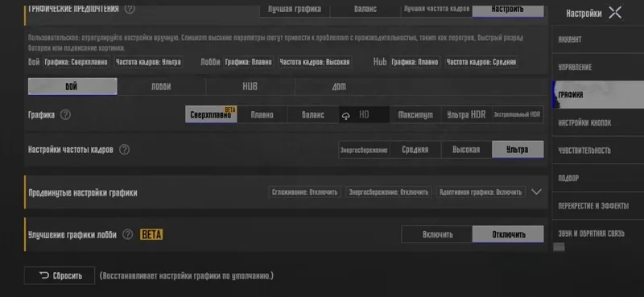644x297 pixels.
Task: Click the HD download cloud icon
Action: [346, 116]
